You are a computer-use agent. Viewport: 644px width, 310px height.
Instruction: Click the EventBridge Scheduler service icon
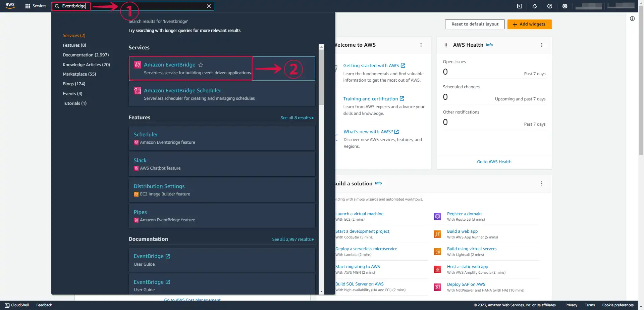point(137,90)
